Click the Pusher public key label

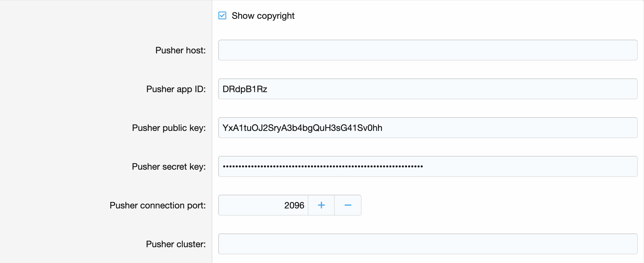tap(169, 128)
